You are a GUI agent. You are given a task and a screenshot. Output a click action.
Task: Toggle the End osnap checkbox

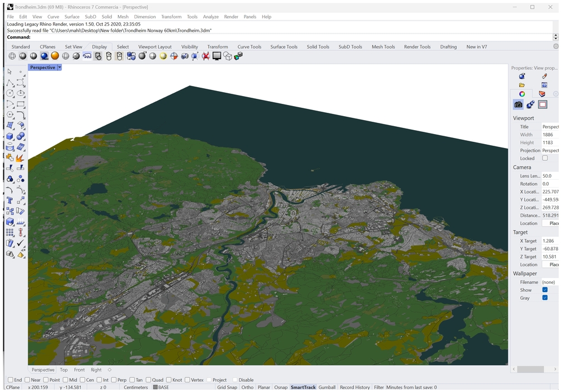pos(10,380)
